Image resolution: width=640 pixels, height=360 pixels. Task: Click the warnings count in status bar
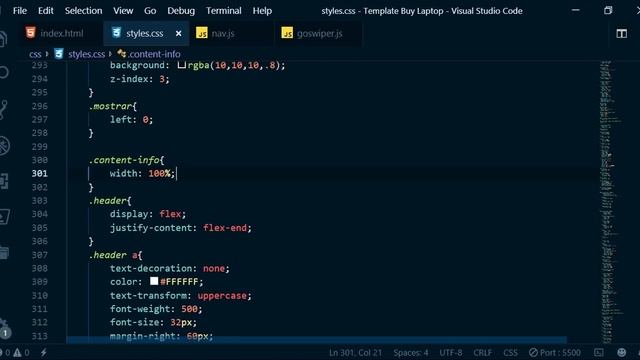click(22, 353)
